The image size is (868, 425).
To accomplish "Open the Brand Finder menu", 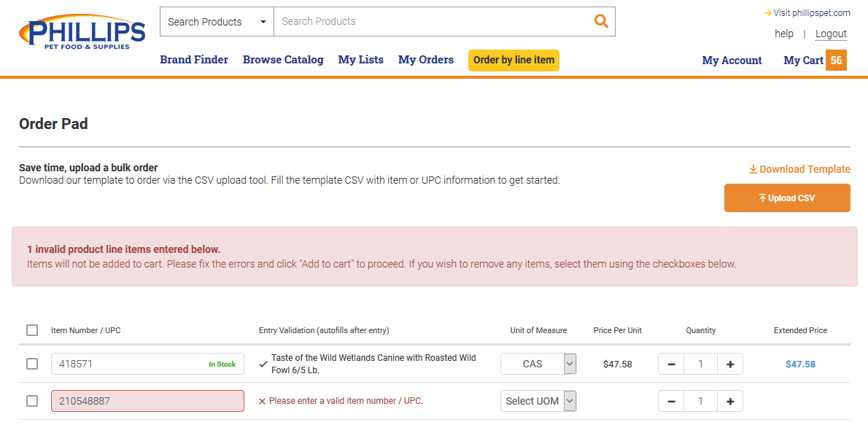I will [x=194, y=60].
